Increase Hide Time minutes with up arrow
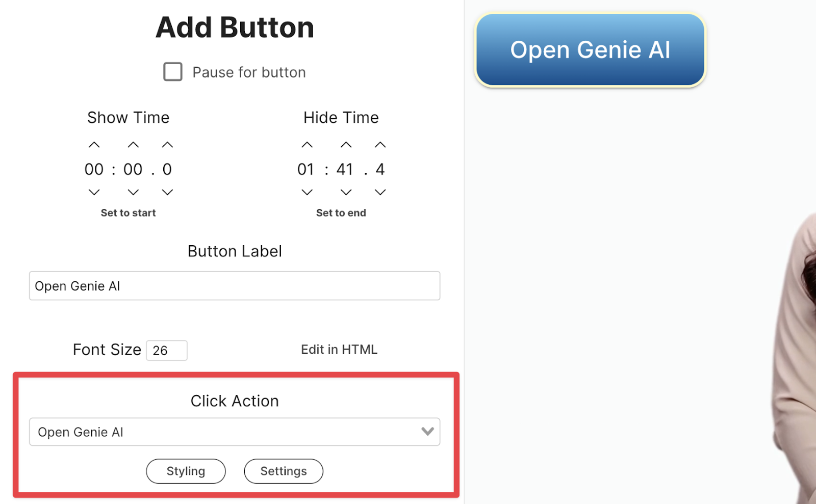This screenshot has width=816, height=504. pyautogui.click(x=307, y=145)
